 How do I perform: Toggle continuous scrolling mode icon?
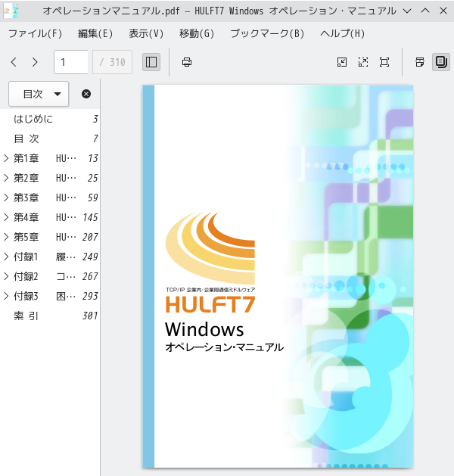[420, 62]
